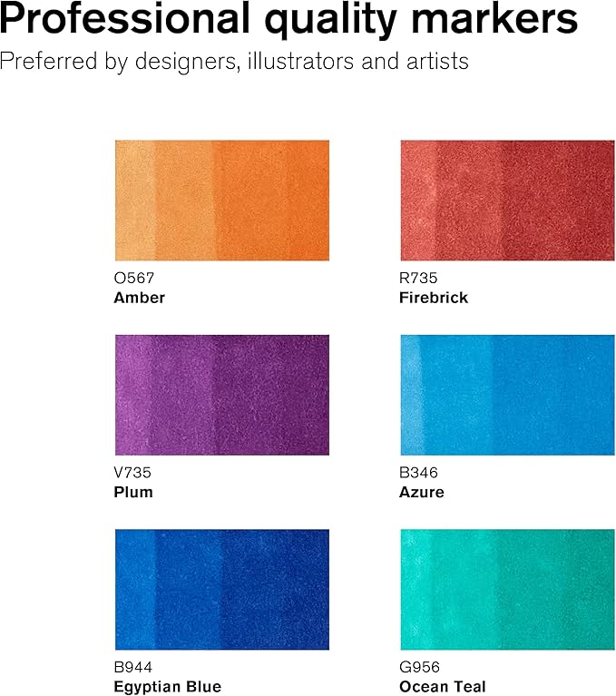Click the Firebrick color name
Viewport: 616px width, 696px height.
(434, 297)
